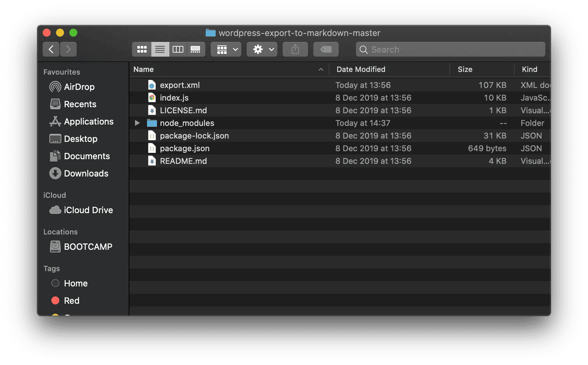Click the magnifying glass search icon
The height and width of the screenshot is (365, 588).
[364, 50]
